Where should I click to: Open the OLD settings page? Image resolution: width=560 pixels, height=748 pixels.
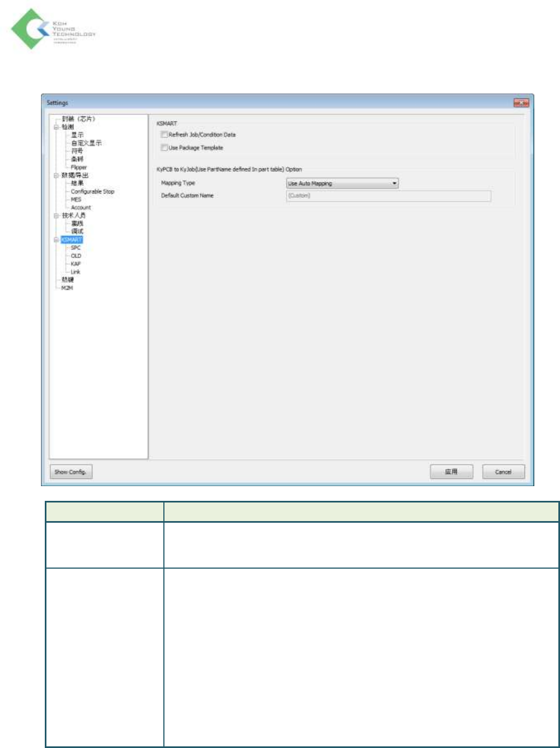tap(76, 256)
